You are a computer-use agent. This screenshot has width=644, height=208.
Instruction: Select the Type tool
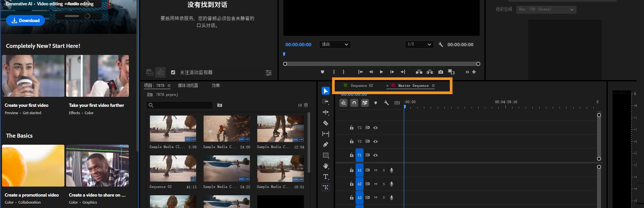point(325,177)
